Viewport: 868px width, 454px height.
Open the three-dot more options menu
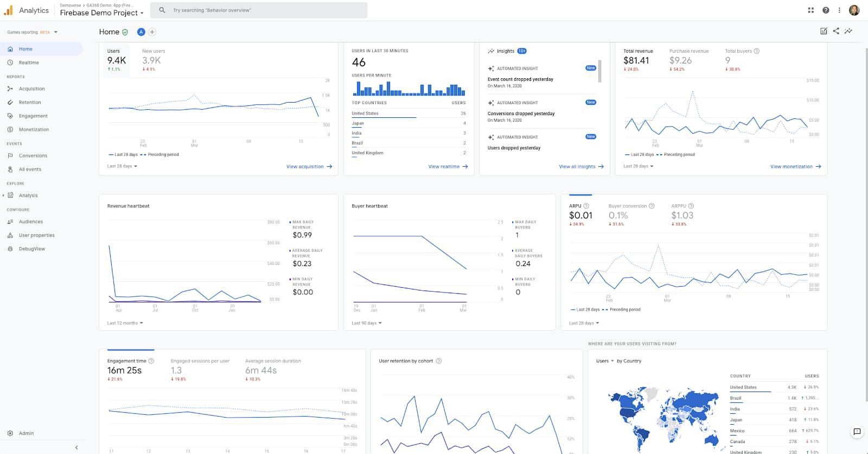pos(839,10)
